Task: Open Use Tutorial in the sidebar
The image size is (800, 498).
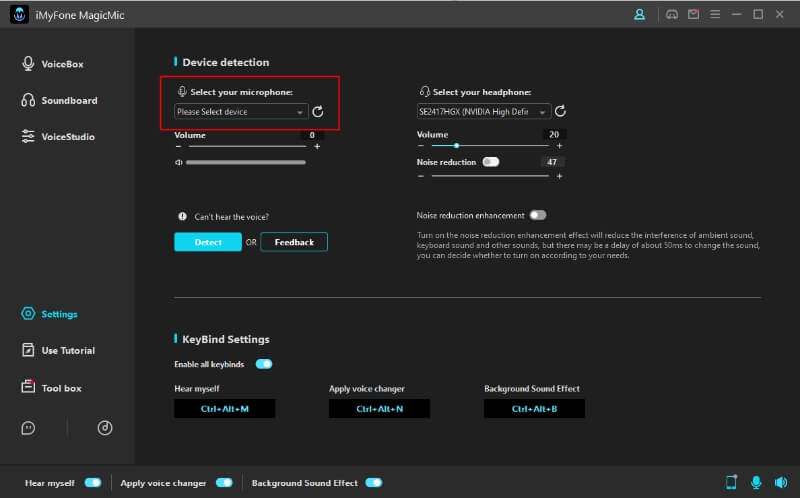Action: point(59,351)
